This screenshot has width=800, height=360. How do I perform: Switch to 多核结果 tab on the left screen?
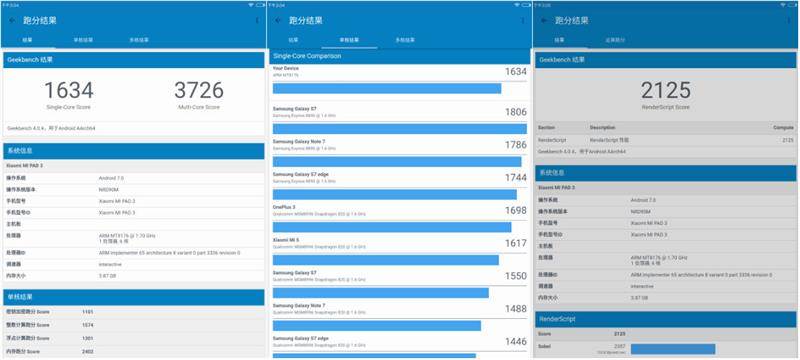[x=139, y=40]
